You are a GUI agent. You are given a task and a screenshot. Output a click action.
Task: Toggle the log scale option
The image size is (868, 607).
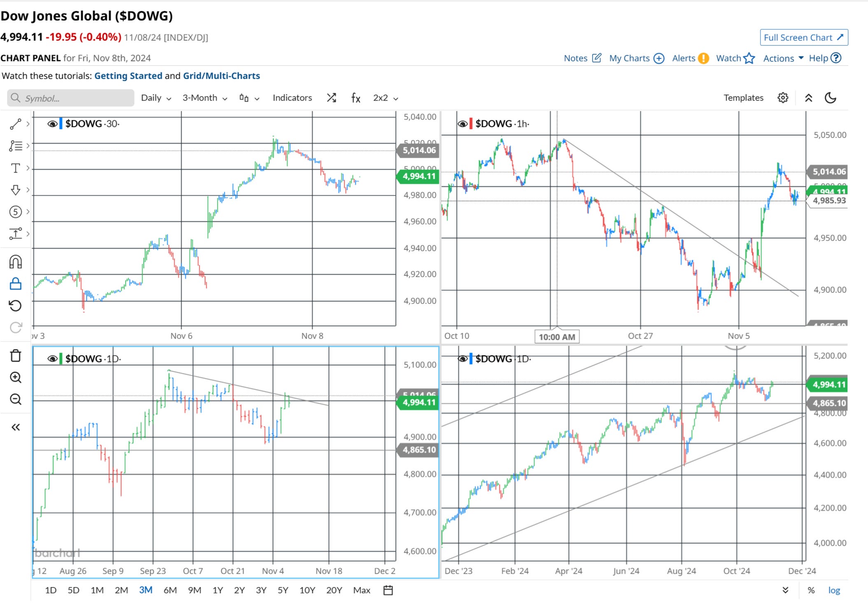(x=834, y=590)
